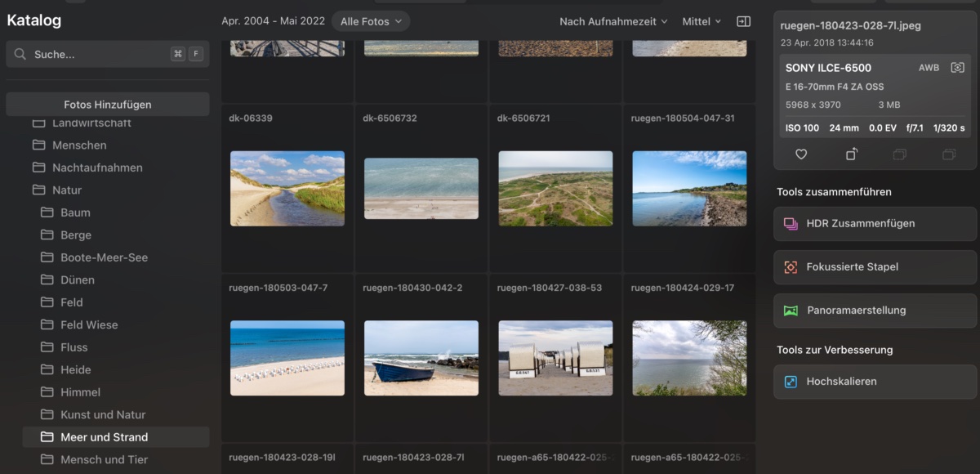Select the blue boat photo thumbnail

pyautogui.click(x=421, y=357)
